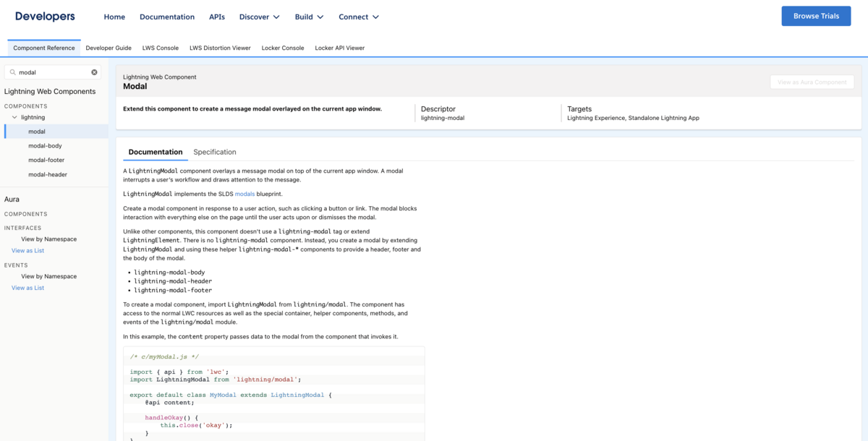Select modal-body in the component sidebar
The width and height of the screenshot is (868, 441).
[44, 145]
